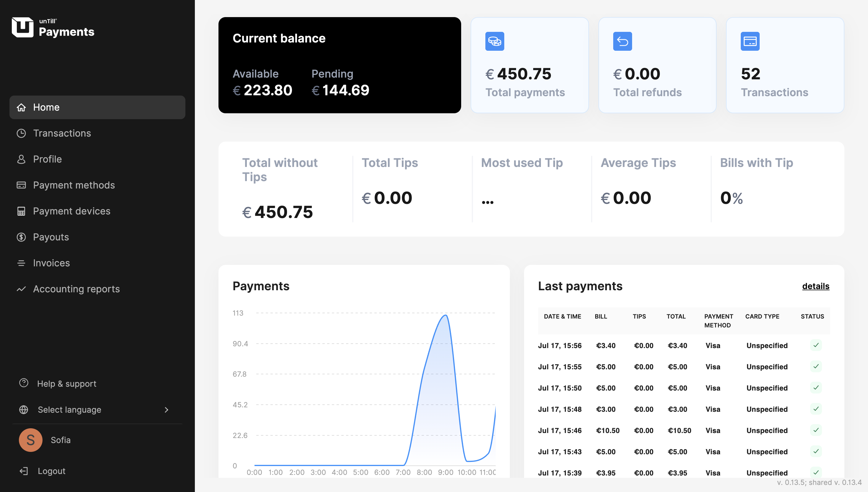
Task: Click the Transactions card icon tile
Action: click(x=750, y=41)
